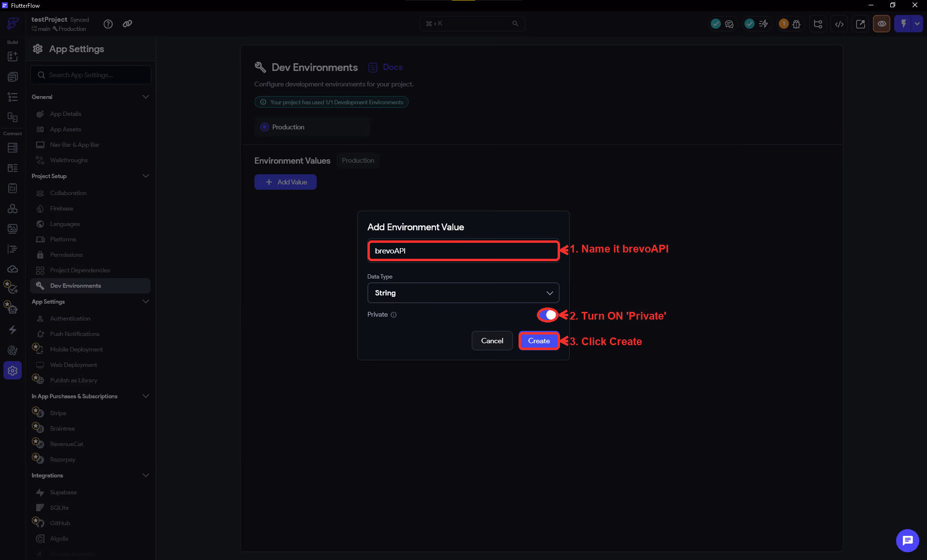This screenshot has height=560, width=927.
Task: Focus the environment value name field
Action: coord(463,251)
